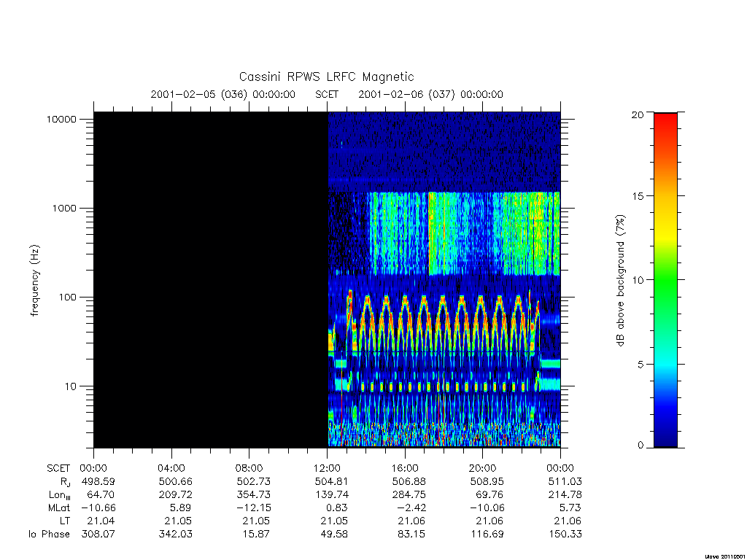Click the frequency (Hz) axis title
The width and height of the screenshot is (747, 560).
(35, 281)
